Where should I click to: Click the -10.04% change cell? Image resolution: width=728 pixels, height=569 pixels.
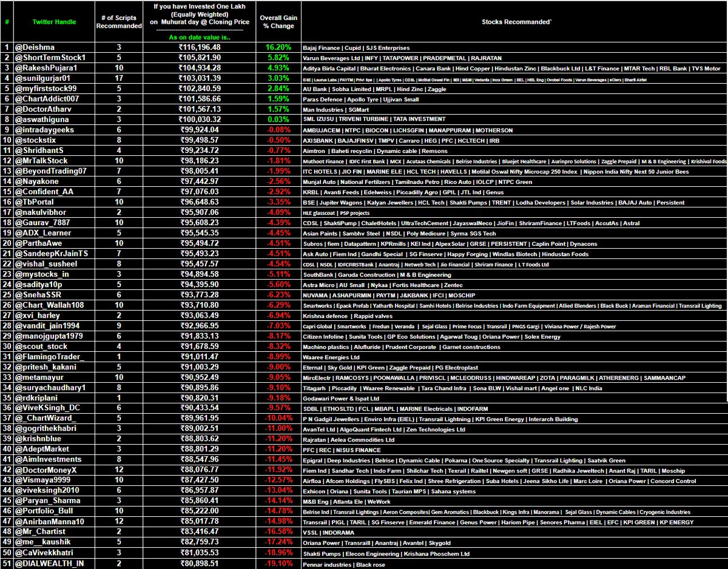[x=278, y=419]
